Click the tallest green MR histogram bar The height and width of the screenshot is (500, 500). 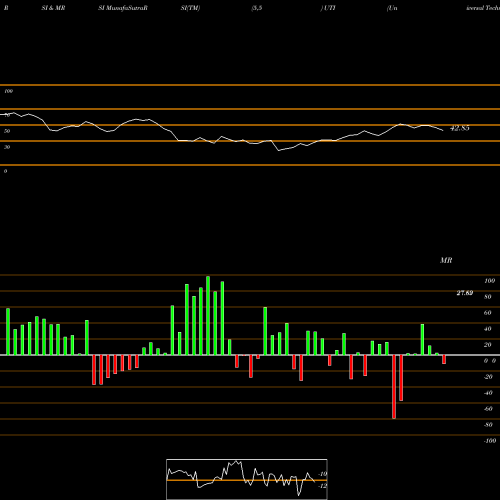point(208,315)
